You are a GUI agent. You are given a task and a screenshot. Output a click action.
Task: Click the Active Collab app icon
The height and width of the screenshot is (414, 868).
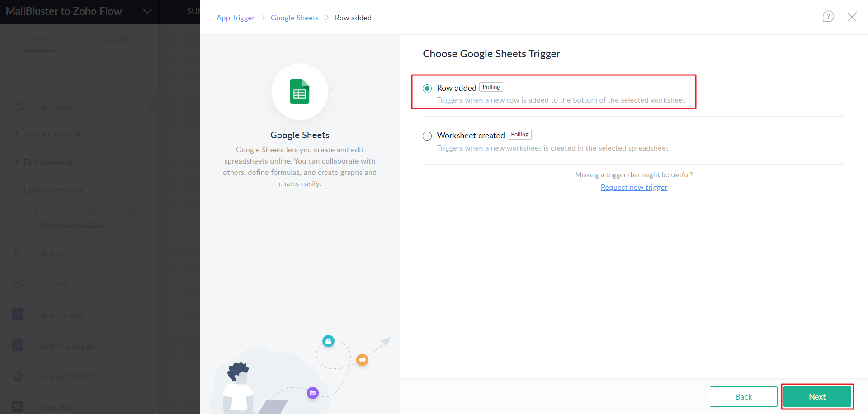point(18,315)
